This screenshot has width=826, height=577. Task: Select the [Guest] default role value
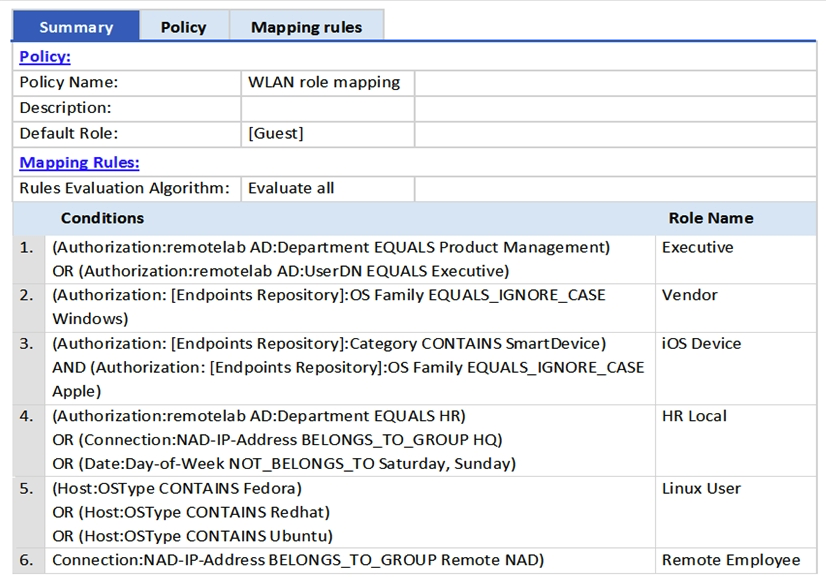276,133
